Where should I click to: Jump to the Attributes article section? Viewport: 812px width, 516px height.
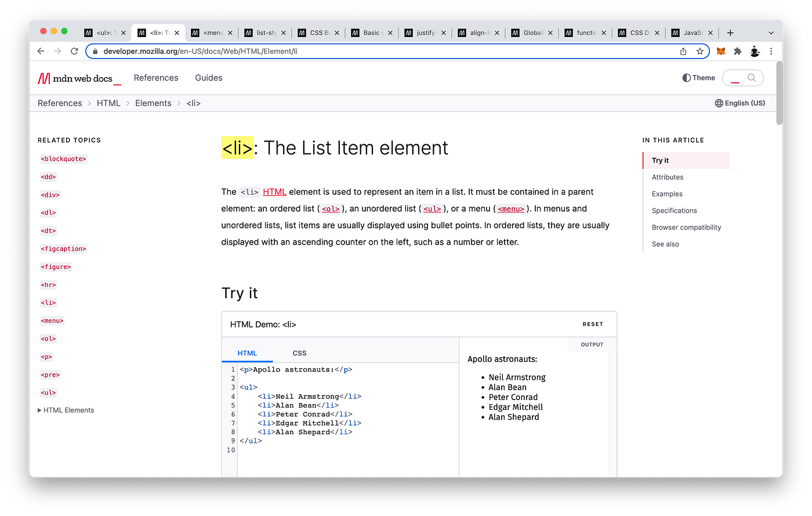667,177
